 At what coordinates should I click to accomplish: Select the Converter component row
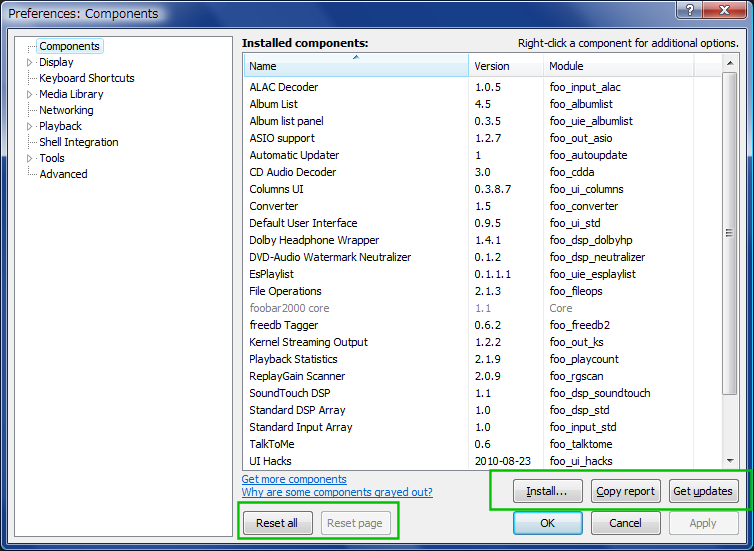point(483,206)
